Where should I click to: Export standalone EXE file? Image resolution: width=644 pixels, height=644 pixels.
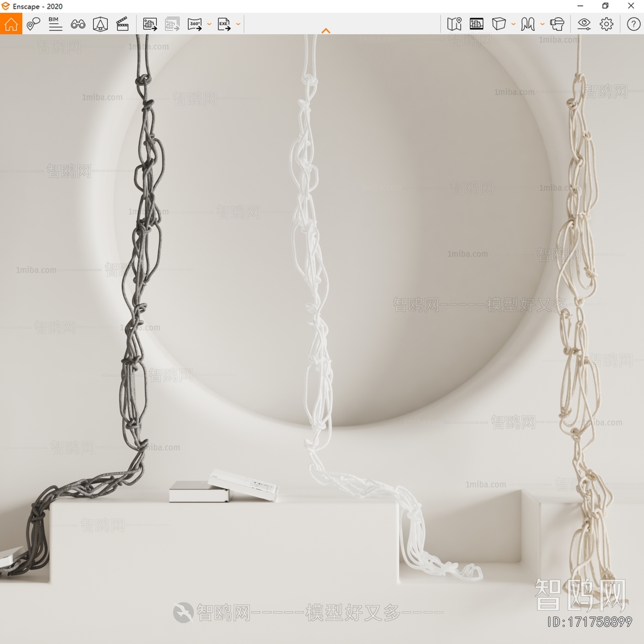pos(224,24)
